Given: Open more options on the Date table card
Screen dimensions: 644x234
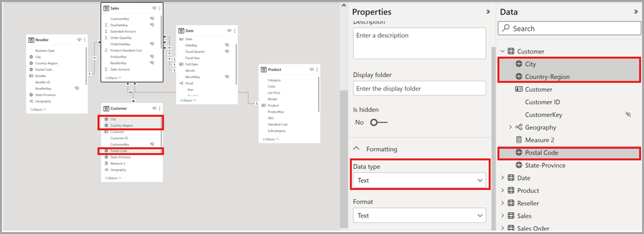Looking at the screenshot, I should (235, 31).
